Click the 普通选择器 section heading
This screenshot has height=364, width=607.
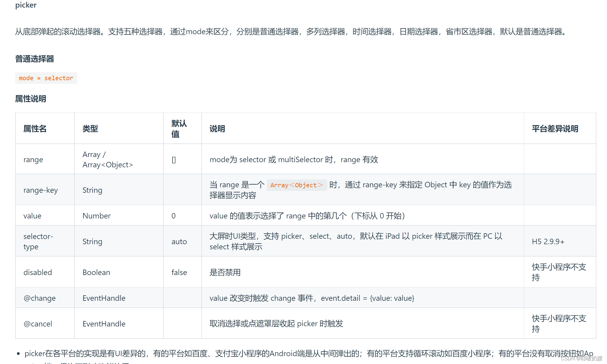pyautogui.click(x=35, y=59)
